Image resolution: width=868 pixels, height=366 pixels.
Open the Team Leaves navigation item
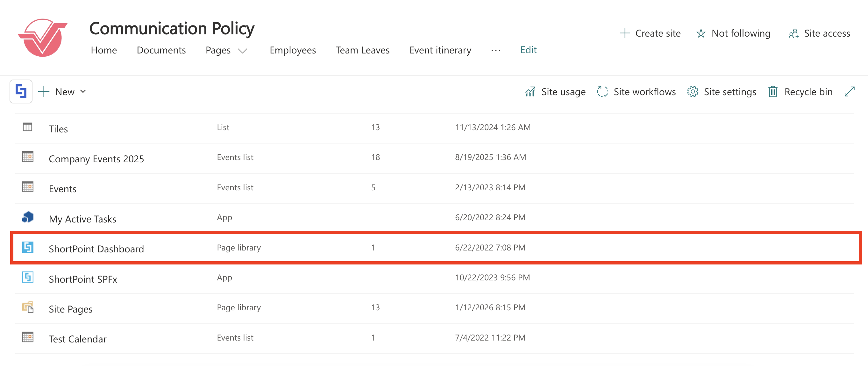362,50
